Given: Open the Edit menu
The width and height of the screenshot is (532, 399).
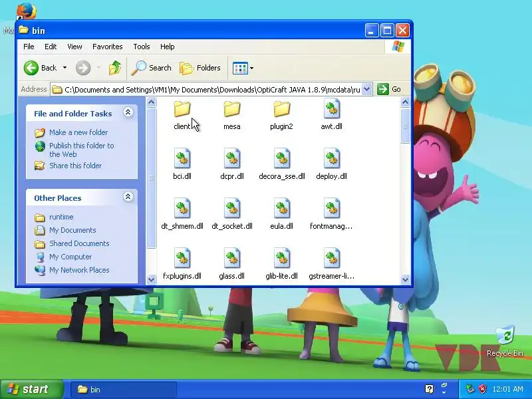Looking at the screenshot, I should pos(51,47).
